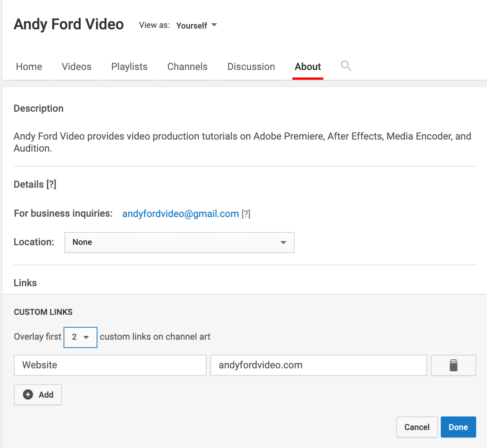Select the Channels tab

(x=187, y=67)
